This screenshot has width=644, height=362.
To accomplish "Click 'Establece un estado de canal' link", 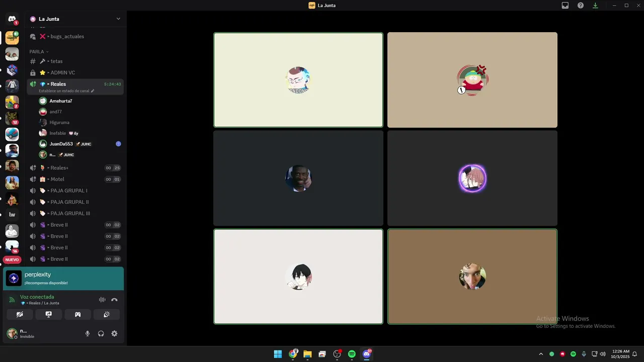I will click(x=64, y=91).
